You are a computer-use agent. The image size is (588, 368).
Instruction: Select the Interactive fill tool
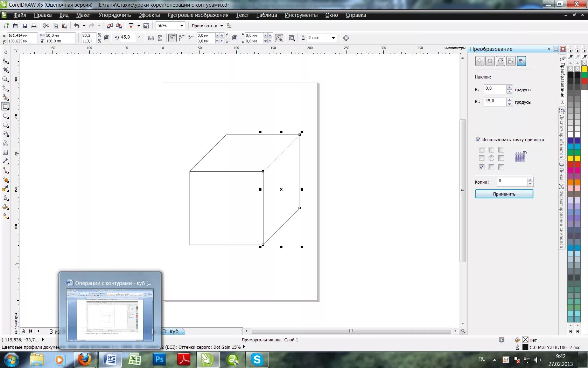click(x=5, y=216)
